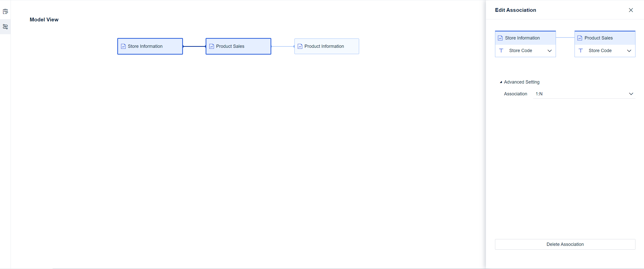This screenshot has width=644, height=269.
Task: Click the Store Information node icon in the model
Action: point(123,46)
